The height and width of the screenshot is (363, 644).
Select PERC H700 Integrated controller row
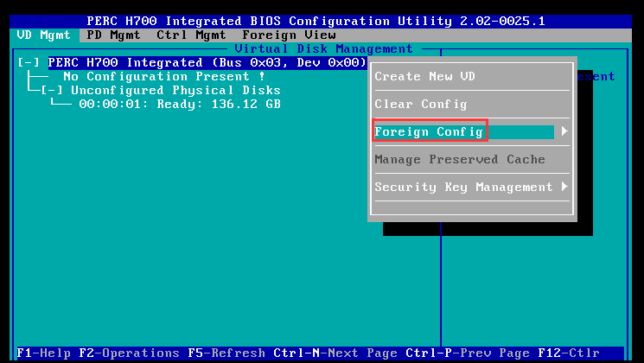pyautogui.click(x=207, y=63)
